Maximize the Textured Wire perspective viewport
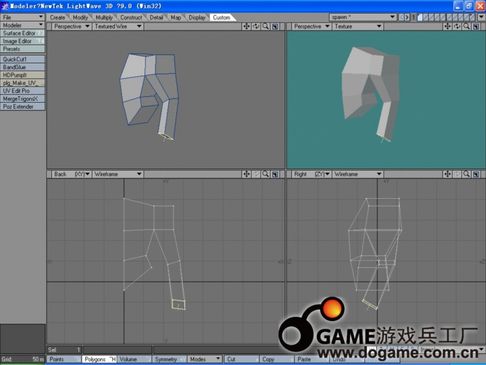The width and height of the screenshot is (486, 365). coord(275,26)
